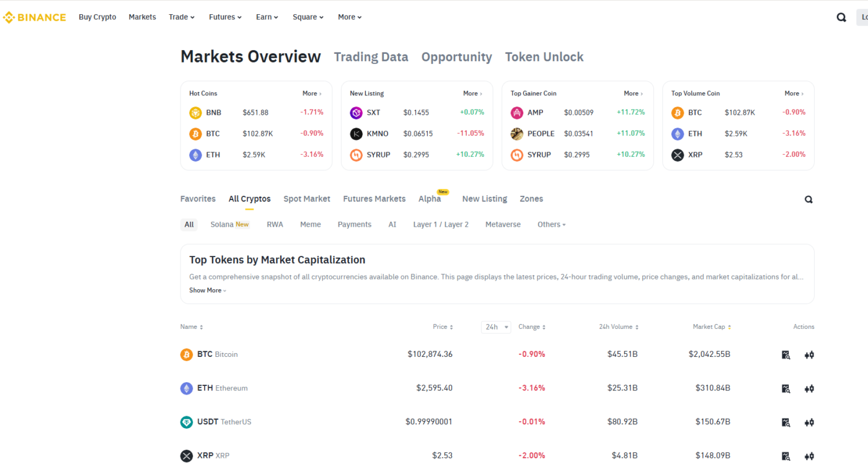Expand the Trade menu in header
This screenshot has width=868, height=464.
pos(182,17)
